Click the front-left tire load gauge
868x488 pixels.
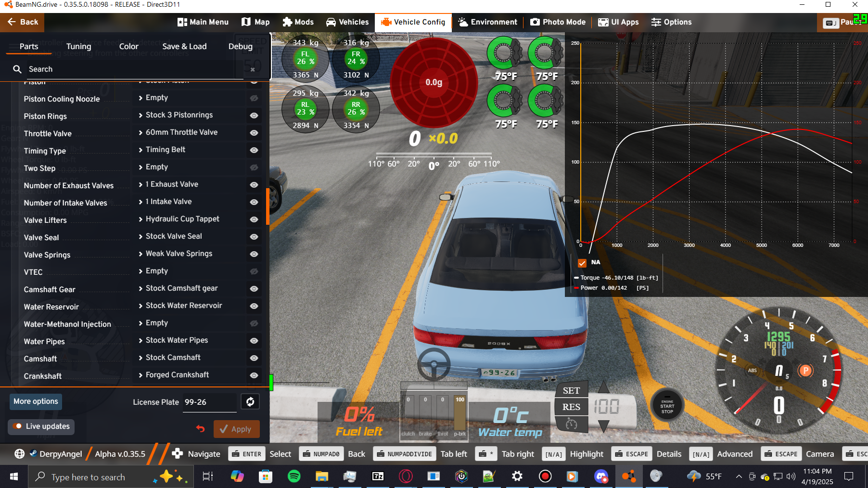click(306, 58)
